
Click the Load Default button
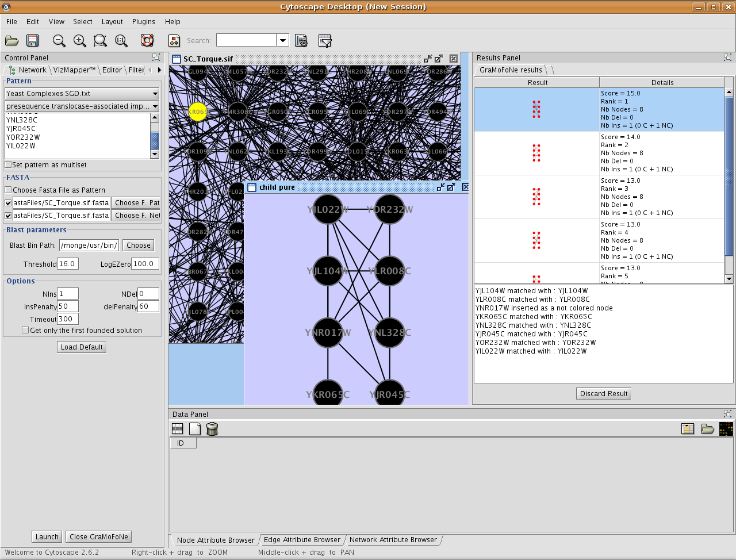pyautogui.click(x=82, y=347)
